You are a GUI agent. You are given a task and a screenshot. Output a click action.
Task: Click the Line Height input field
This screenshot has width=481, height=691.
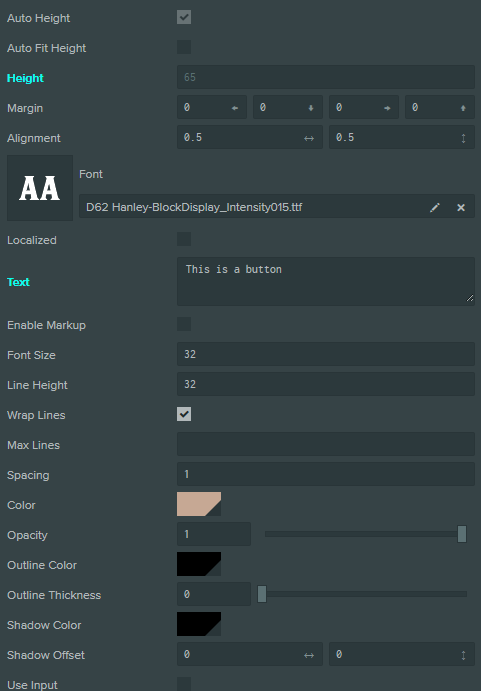point(326,384)
